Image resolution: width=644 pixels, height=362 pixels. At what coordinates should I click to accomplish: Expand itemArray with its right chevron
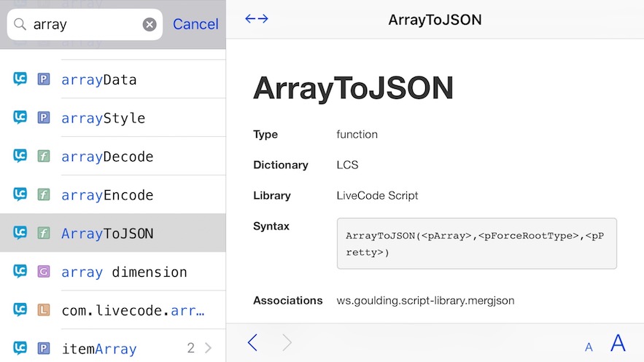(208, 348)
